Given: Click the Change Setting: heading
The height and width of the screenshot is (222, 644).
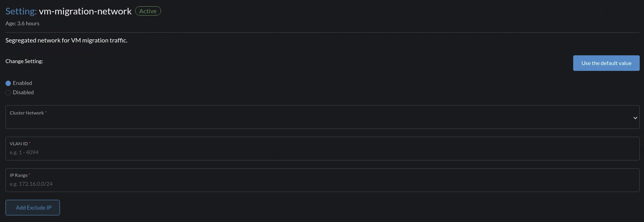Looking at the screenshot, I should tap(24, 61).
